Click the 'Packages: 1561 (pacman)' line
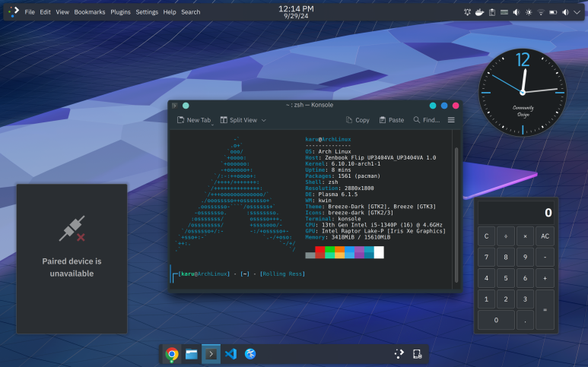 (343, 176)
